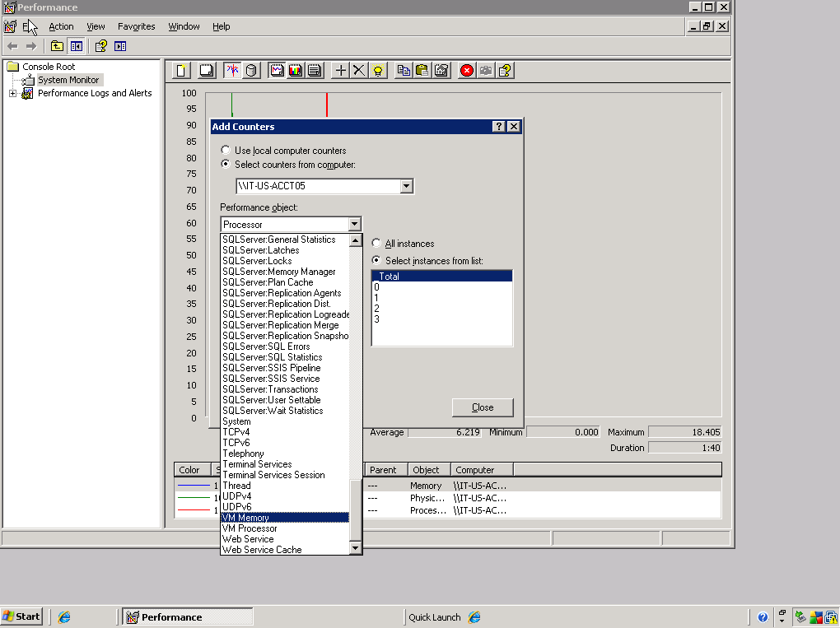Open the computer name dropdown arrow

coord(407,186)
